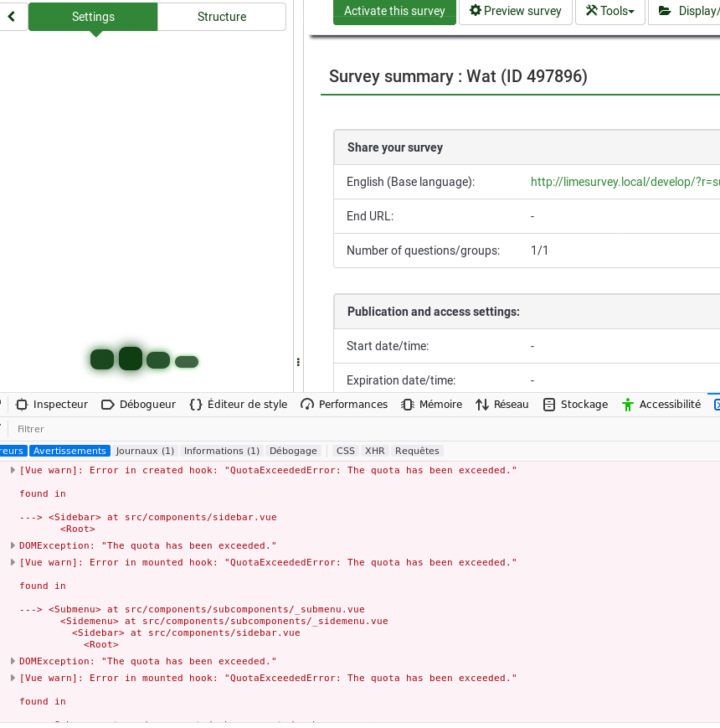Open the Accessibilité devtools panel
The height and width of the screenshot is (728, 720).
point(661,405)
